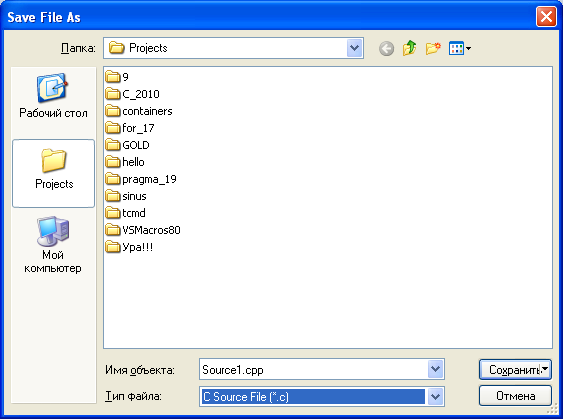
Task: Click the Projects text in the Папка box
Action: [148, 48]
